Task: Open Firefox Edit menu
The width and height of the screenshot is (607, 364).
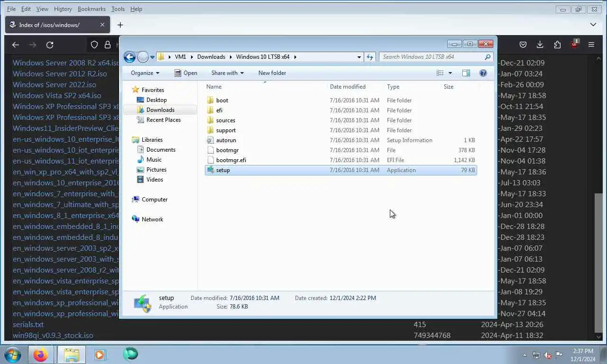Action: pos(26,9)
